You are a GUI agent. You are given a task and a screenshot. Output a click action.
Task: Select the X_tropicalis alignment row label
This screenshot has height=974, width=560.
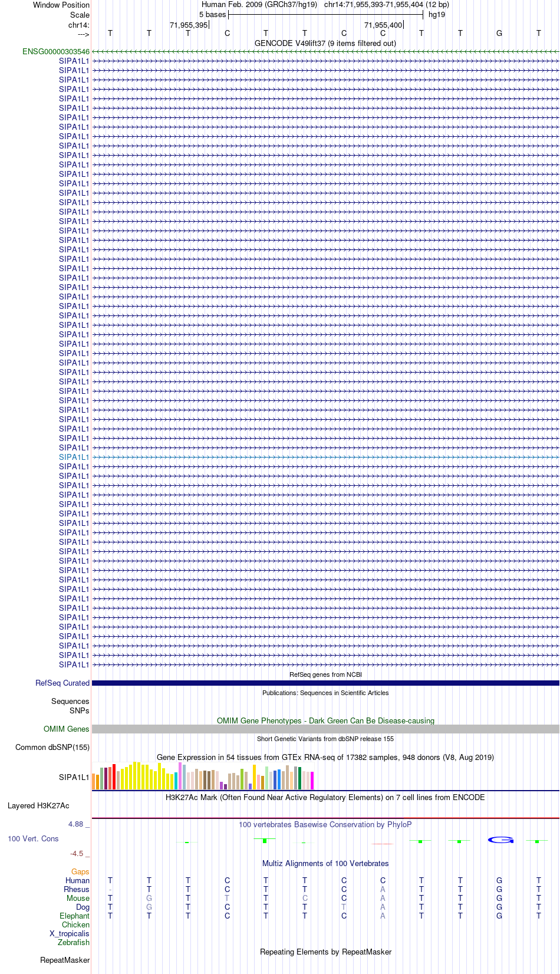coord(70,933)
